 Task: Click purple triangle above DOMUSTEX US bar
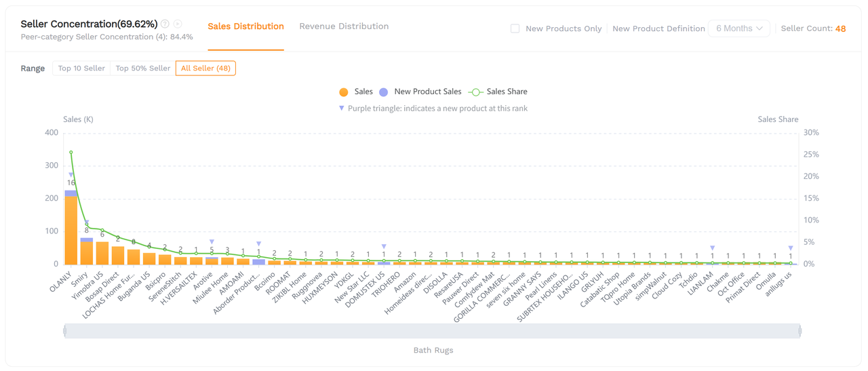point(384,247)
